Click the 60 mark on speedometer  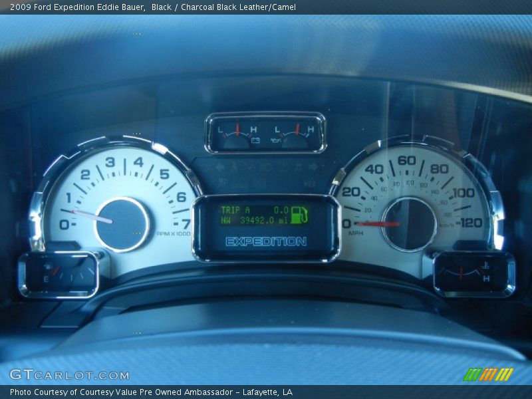[406, 160]
